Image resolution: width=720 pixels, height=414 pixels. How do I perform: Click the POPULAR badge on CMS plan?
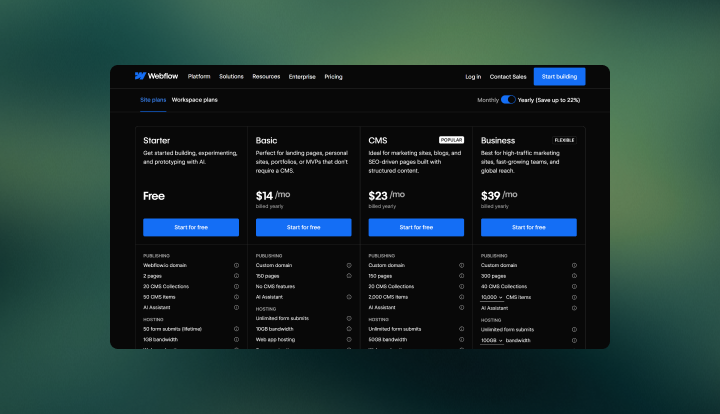[x=451, y=140]
